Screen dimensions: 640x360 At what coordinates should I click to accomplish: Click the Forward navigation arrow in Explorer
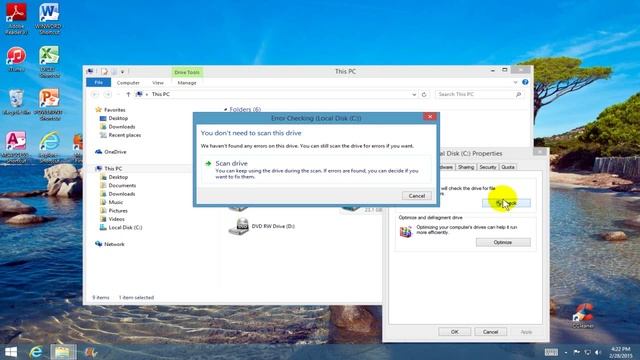point(108,94)
